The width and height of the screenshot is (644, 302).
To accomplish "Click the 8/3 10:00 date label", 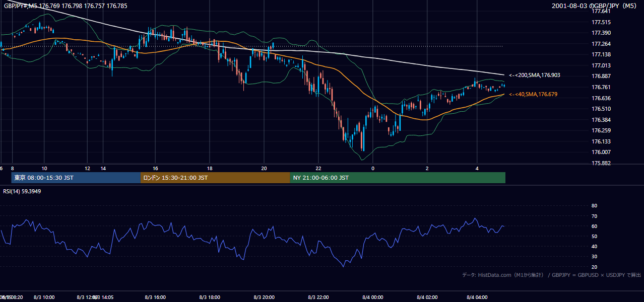I will [44, 297].
